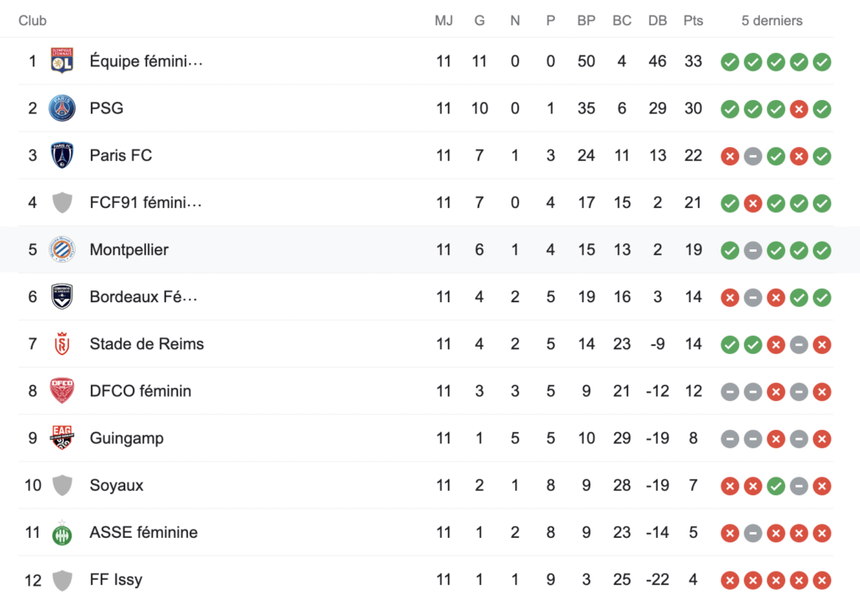Click Montpellier's grey draw result icon
Screen dimensions: 860x616
coord(753,249)
